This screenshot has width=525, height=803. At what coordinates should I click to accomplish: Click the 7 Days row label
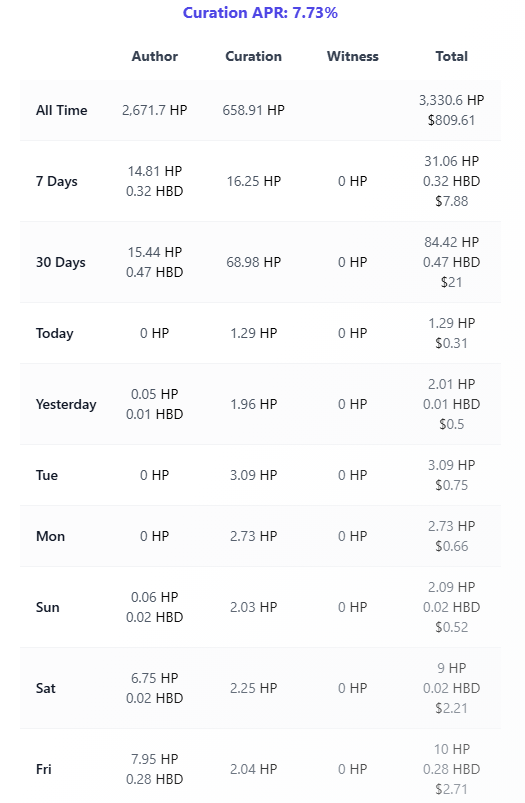pyautogui.click(x=56, y=181)
